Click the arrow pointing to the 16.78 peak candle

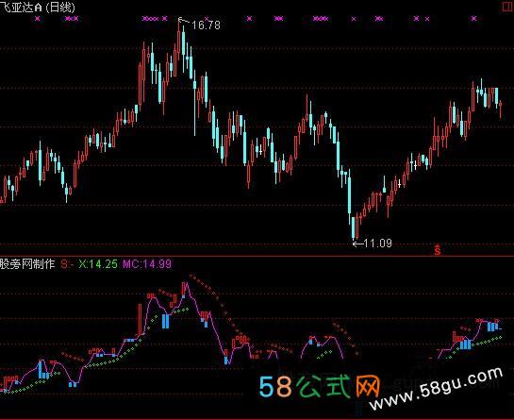click(x=184, y=21)
